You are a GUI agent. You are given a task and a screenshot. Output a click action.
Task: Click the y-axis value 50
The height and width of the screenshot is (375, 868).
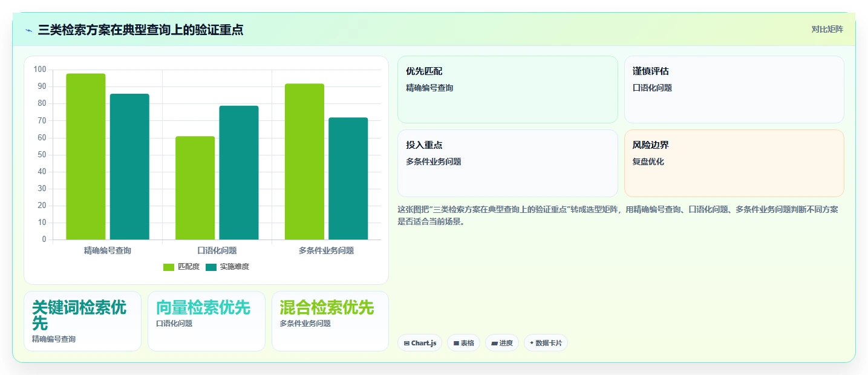(42, 155)
